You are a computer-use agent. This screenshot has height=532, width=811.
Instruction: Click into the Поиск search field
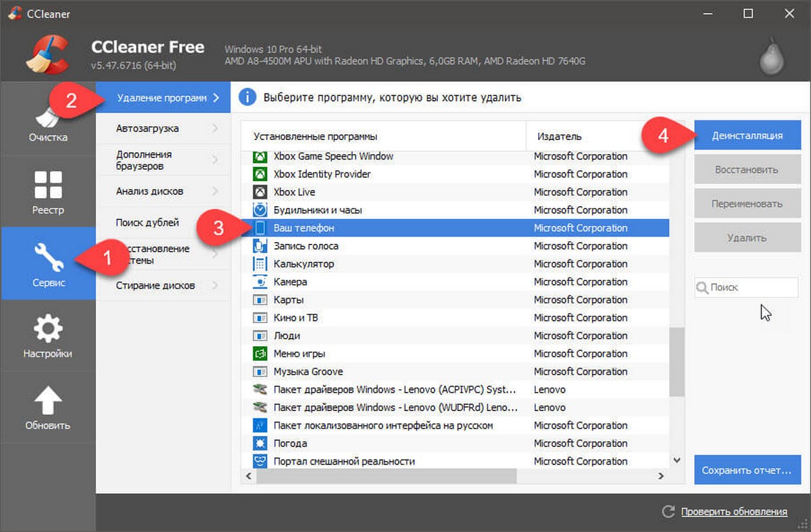click(x=746, y=287)
